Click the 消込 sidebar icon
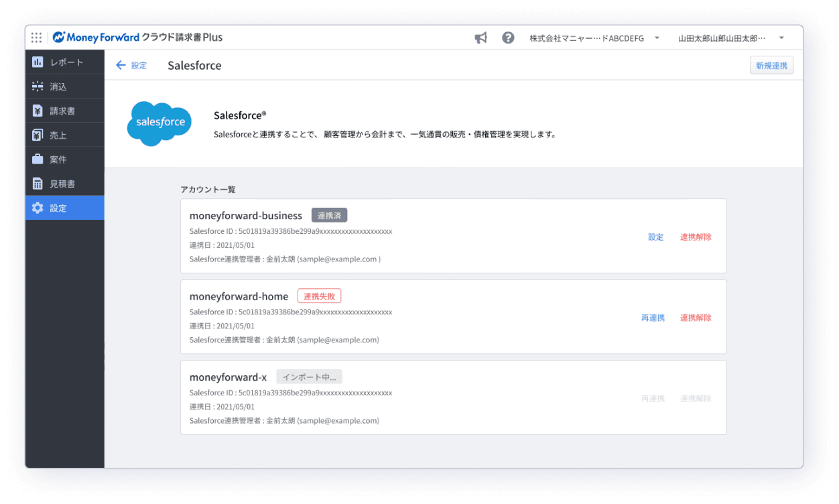Image resolution: width=839 pixels, height=504 pixels. pos(38,86)
